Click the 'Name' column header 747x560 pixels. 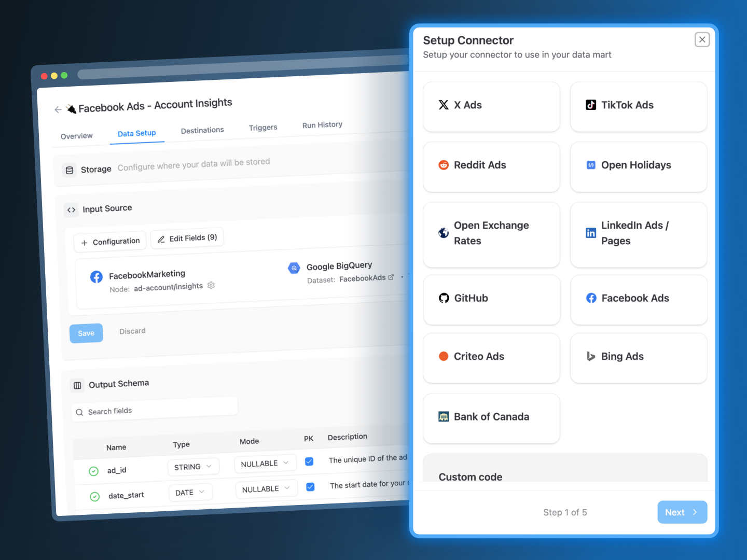click(x=116, y=447)
